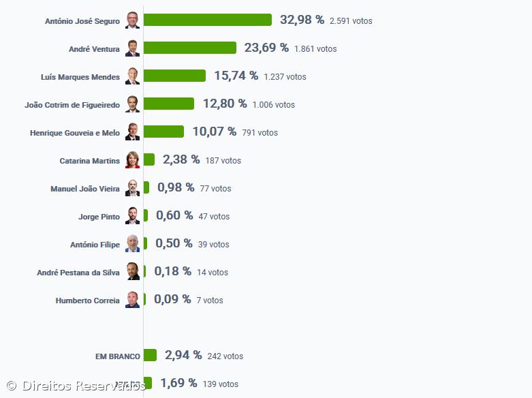Click Catarina Martins's portrait photo
532x398 pixels.
coord(132,160)
